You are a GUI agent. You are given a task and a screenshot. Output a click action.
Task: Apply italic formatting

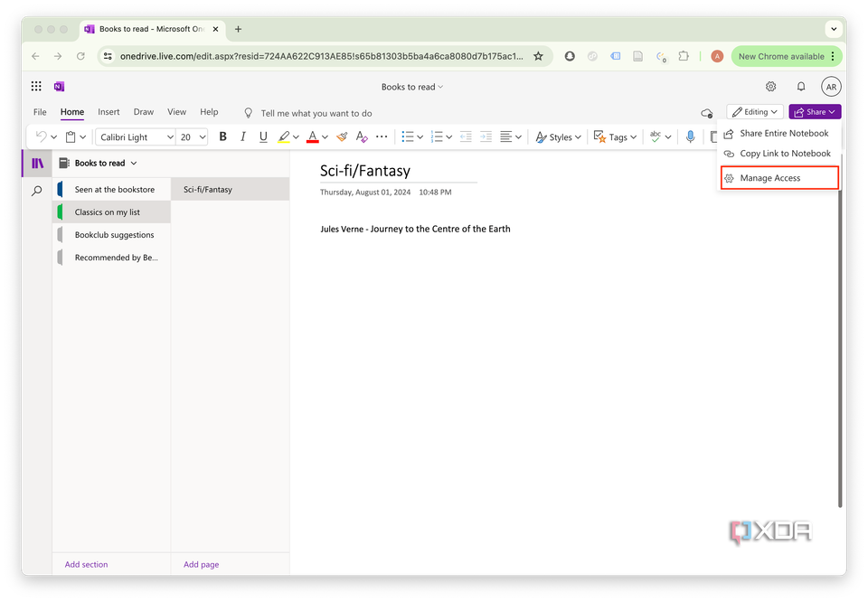click(242, 136)
